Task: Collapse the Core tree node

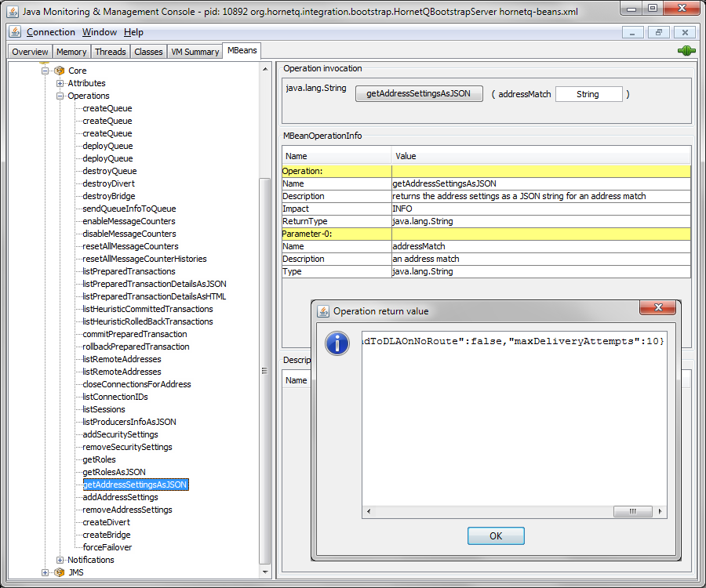Action: click(45, 71)
